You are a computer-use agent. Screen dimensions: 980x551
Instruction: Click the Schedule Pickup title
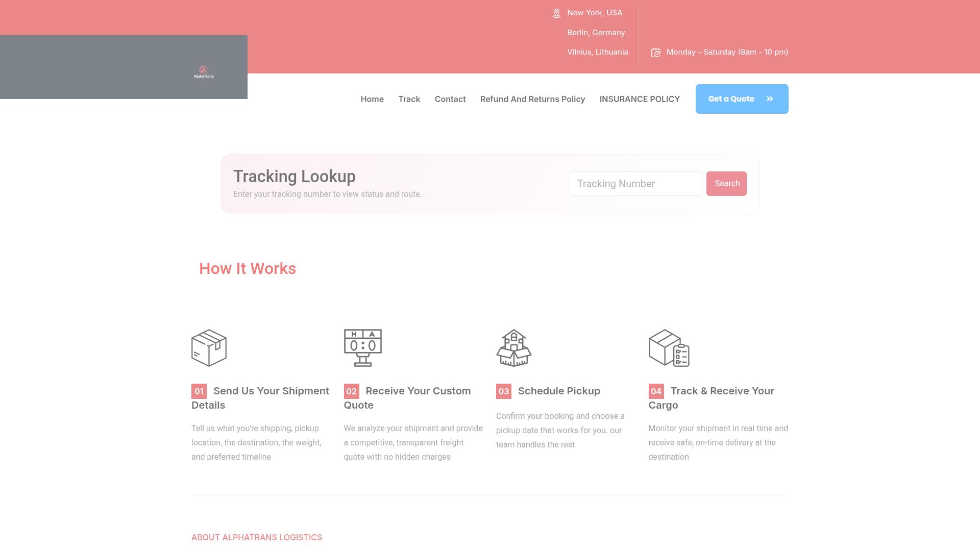coord(559,391)
